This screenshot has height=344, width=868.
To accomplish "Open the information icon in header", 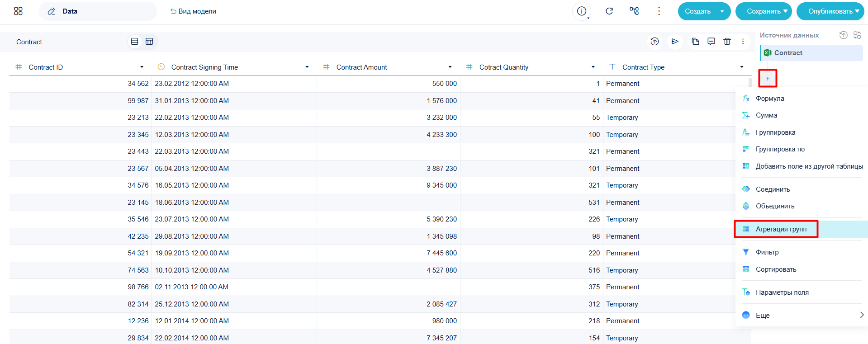I will pos(582,11).
